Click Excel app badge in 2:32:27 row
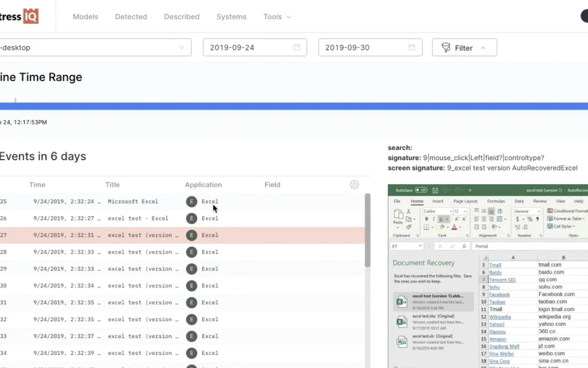588x368 pixels. [191, 218]
